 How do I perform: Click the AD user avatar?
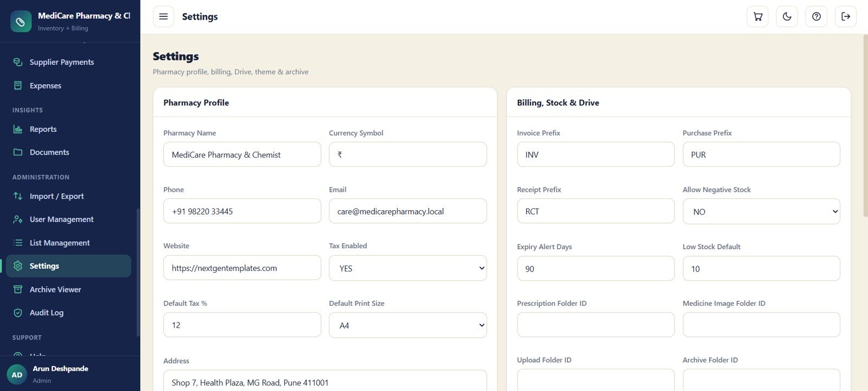(17, 375)
